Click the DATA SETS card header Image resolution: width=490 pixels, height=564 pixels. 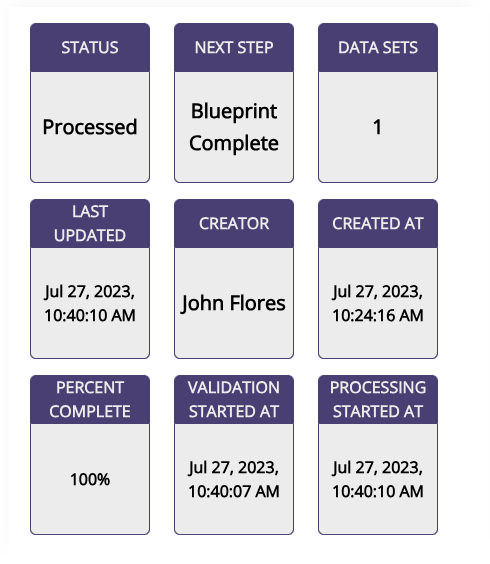click(x=378, y=48)
